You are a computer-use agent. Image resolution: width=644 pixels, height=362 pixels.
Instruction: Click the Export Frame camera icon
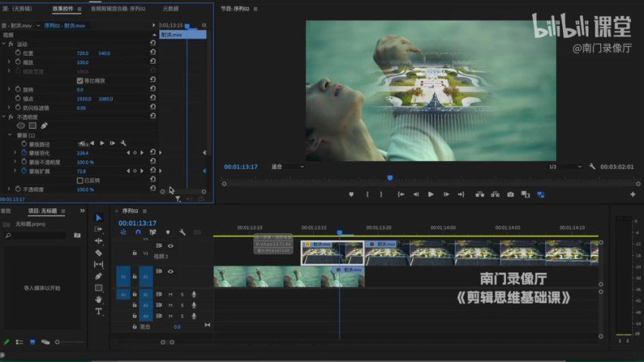click(x=510, y=195)
